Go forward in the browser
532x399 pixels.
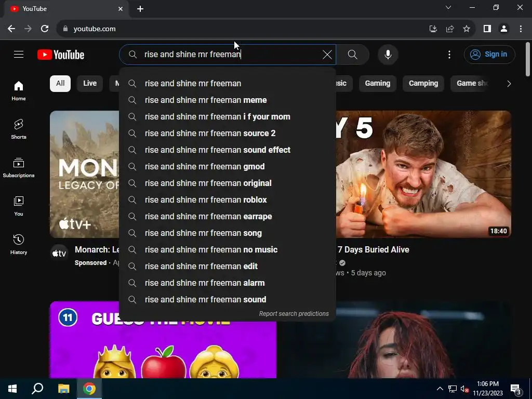coord(28,29)
